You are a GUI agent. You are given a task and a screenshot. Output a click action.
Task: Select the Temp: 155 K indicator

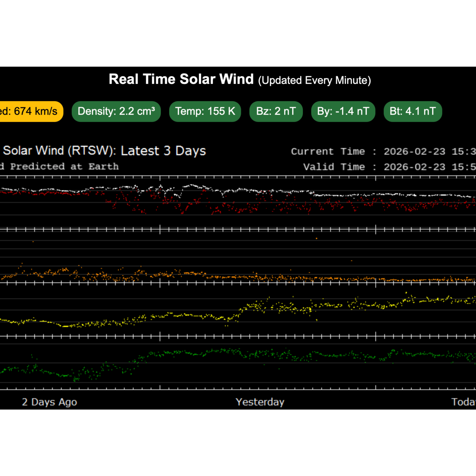pyautogui.click(x=205, y=111)
